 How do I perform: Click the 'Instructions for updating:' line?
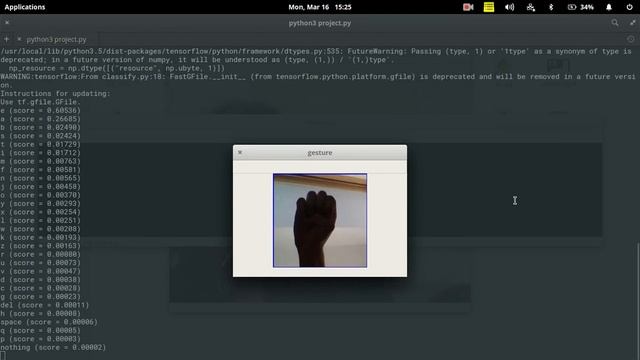pos(55,93)
